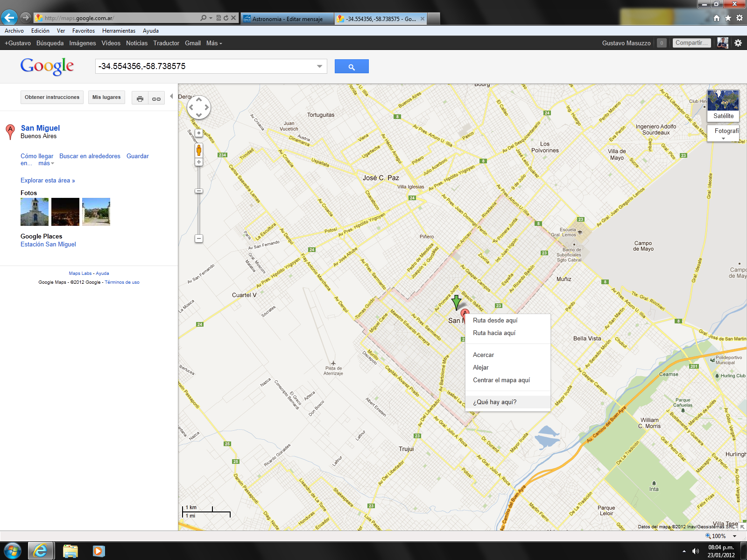Open the Favoritos menu
Screen dimensions: 747x560
point(84,31)
